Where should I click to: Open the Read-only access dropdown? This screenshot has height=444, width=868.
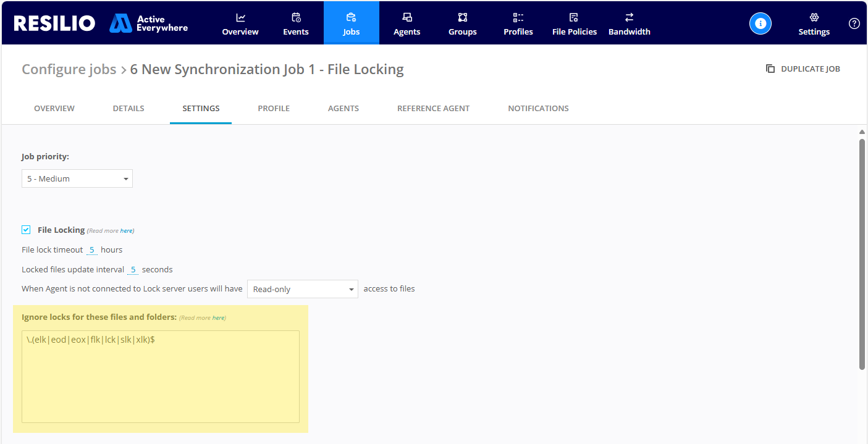[x=302, y=288]
